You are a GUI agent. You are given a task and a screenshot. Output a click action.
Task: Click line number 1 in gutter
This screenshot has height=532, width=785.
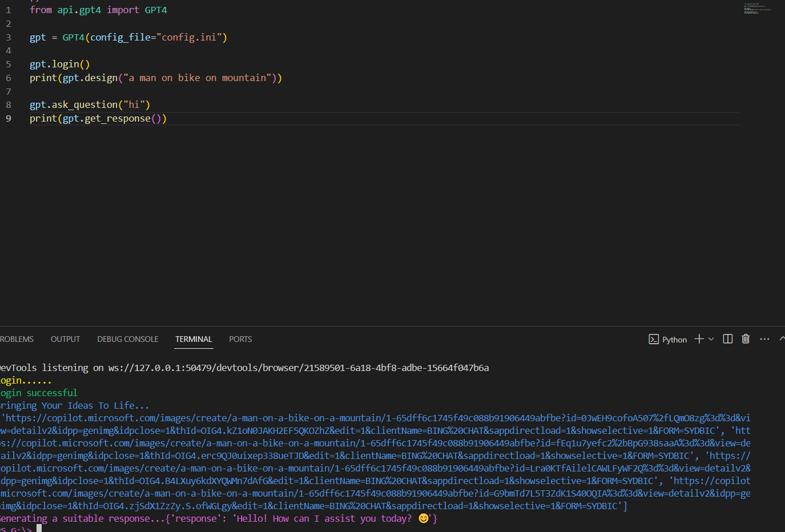click(9, 10)
